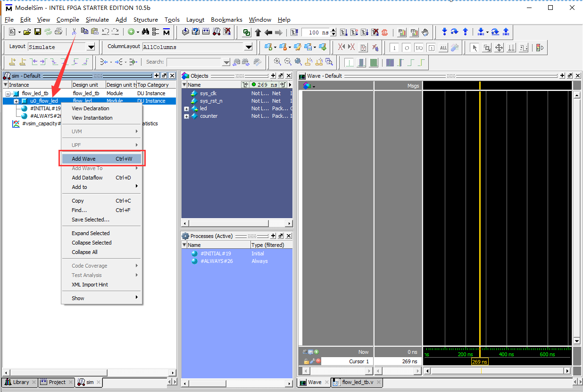Image resolution: width=583 pixels, height=392 pixels.
Task: Click the zoom in magnifier icon
Action: point(277,62)
